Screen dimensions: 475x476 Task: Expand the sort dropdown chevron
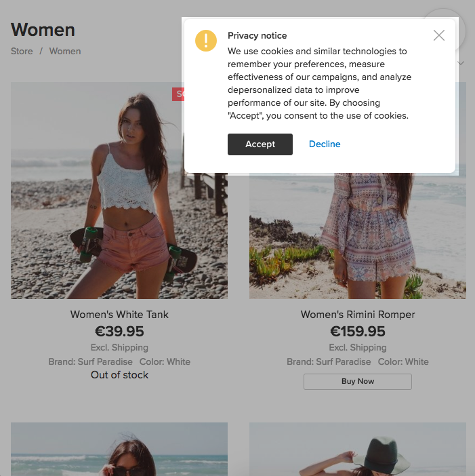tap(461, 63)
